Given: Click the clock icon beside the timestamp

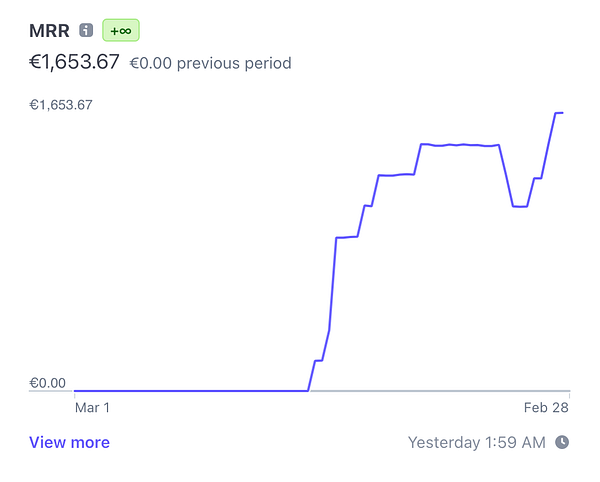Looking at the screenshot, I should pos(562,442).
